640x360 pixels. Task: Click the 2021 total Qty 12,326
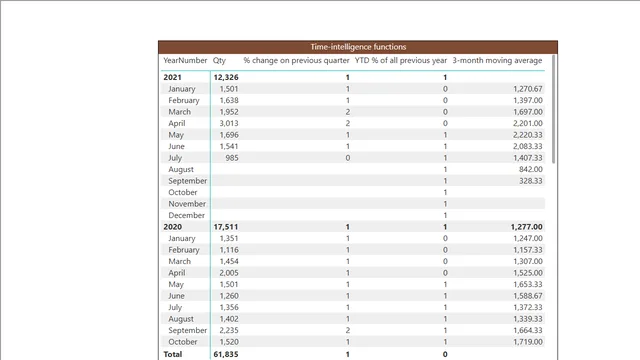pos(226,77)
